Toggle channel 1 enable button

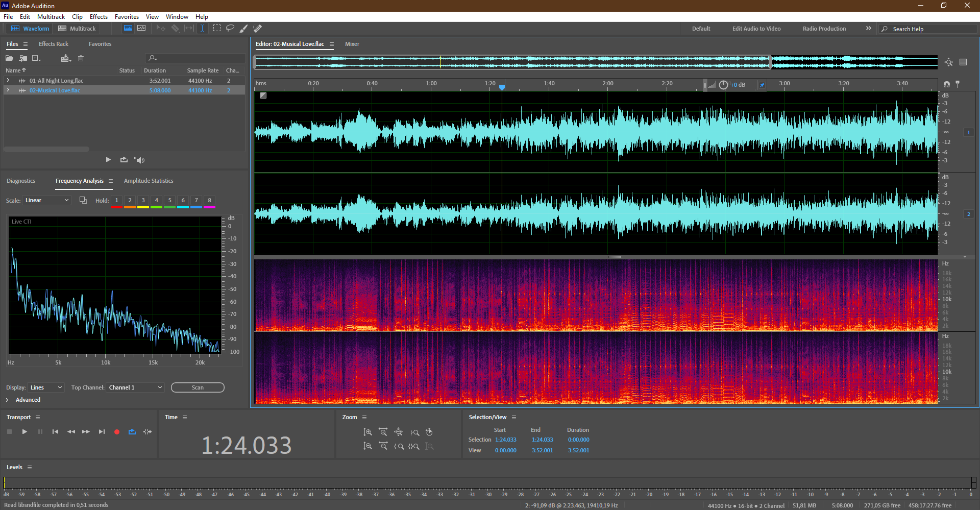(x=969, y=132)
